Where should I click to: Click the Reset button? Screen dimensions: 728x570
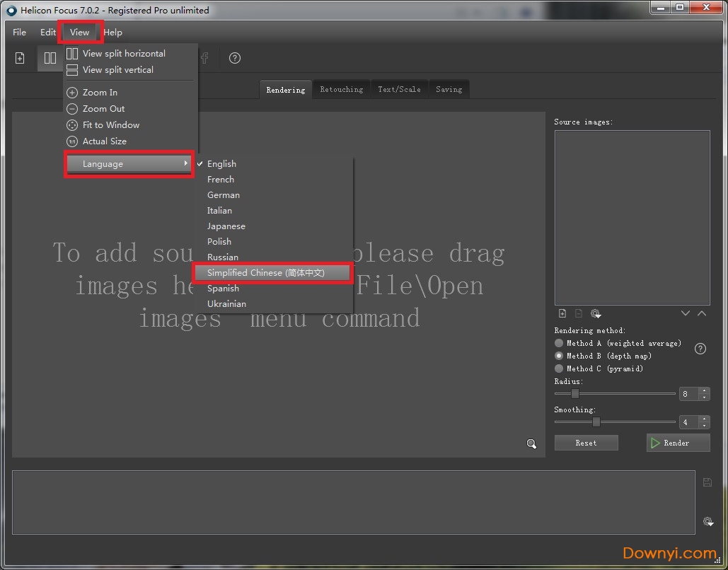(x=586, y=443)
